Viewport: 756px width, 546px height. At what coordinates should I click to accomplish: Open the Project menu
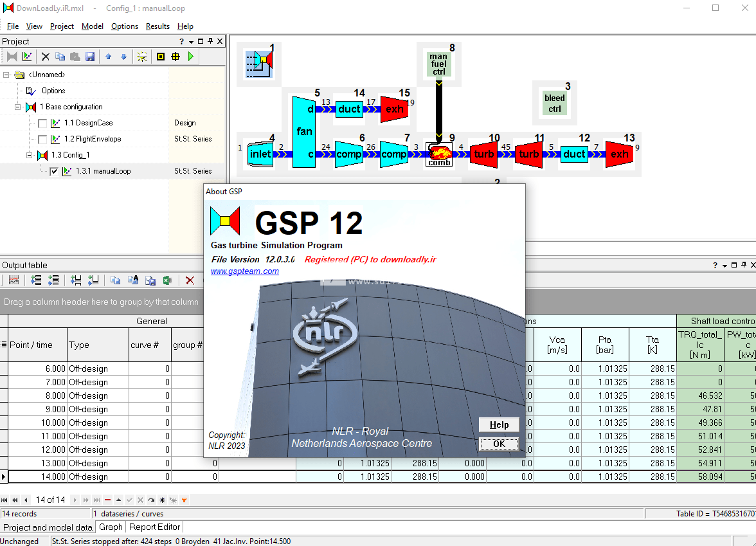click(62, 26)
